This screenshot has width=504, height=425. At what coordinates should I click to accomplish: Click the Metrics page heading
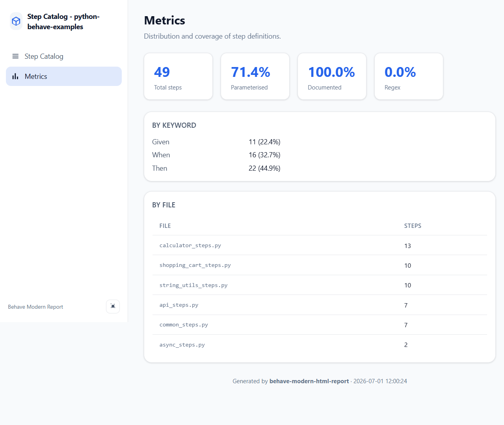(x=164, y=21)
